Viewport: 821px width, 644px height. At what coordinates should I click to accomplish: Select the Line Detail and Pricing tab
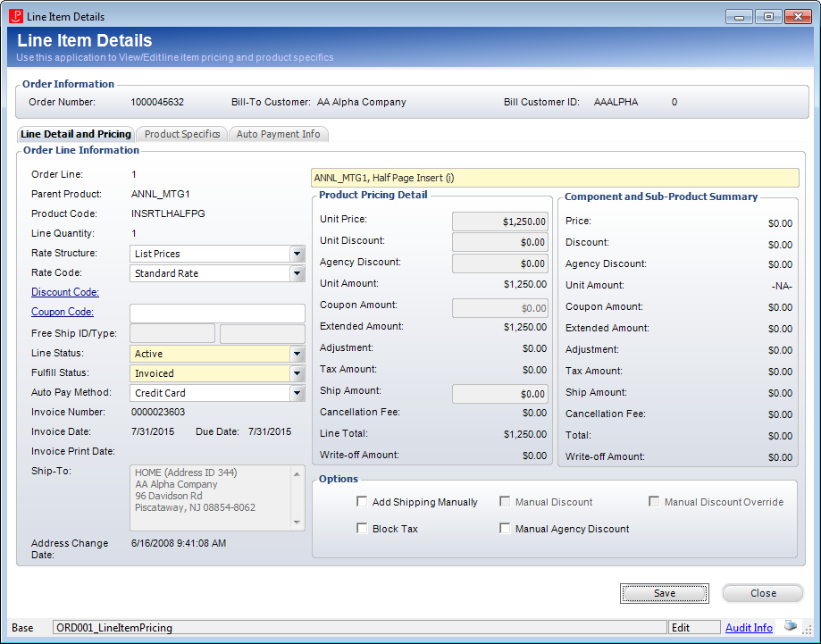76,134
